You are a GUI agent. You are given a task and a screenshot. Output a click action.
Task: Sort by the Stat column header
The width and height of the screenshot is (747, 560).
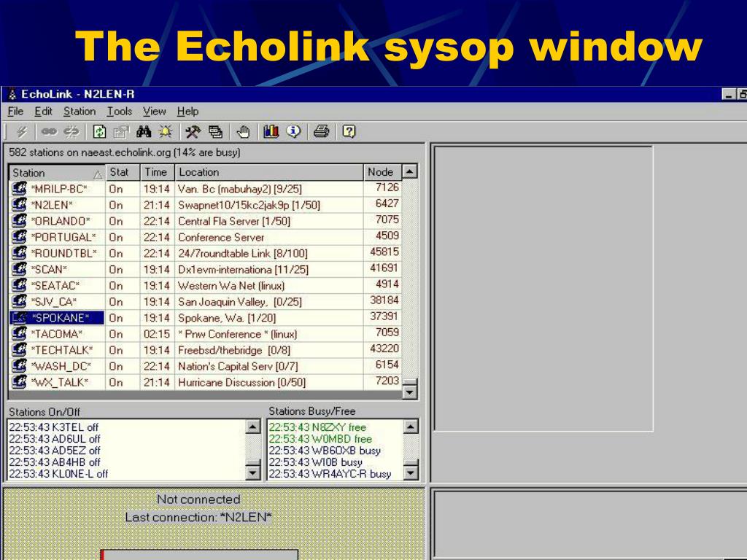(123, 172)
